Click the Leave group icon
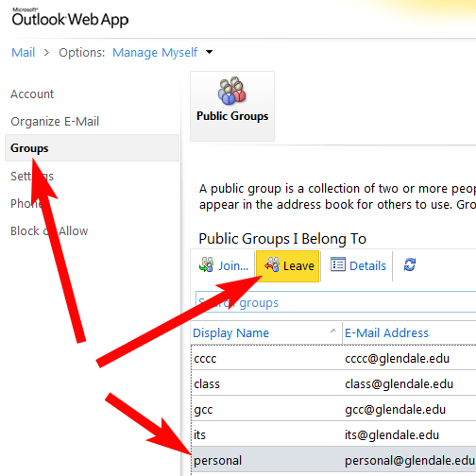 272,264
